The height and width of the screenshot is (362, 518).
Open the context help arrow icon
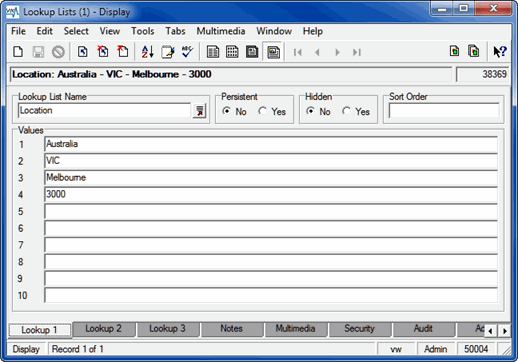(x=500, y=52)
